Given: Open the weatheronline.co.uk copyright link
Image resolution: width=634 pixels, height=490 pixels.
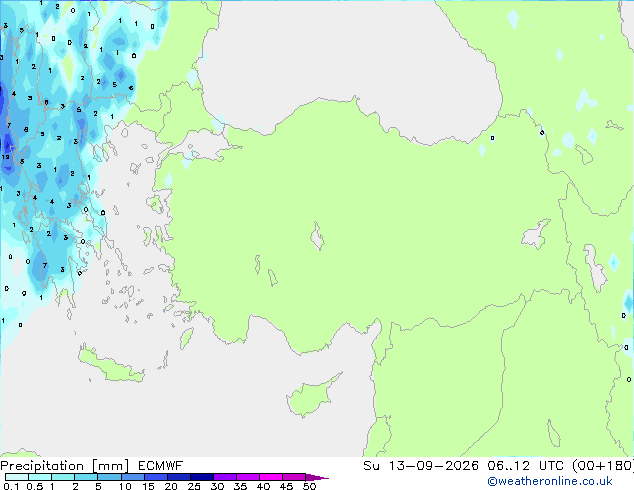Looking at the screenshot, I should [x=549, y=481].
